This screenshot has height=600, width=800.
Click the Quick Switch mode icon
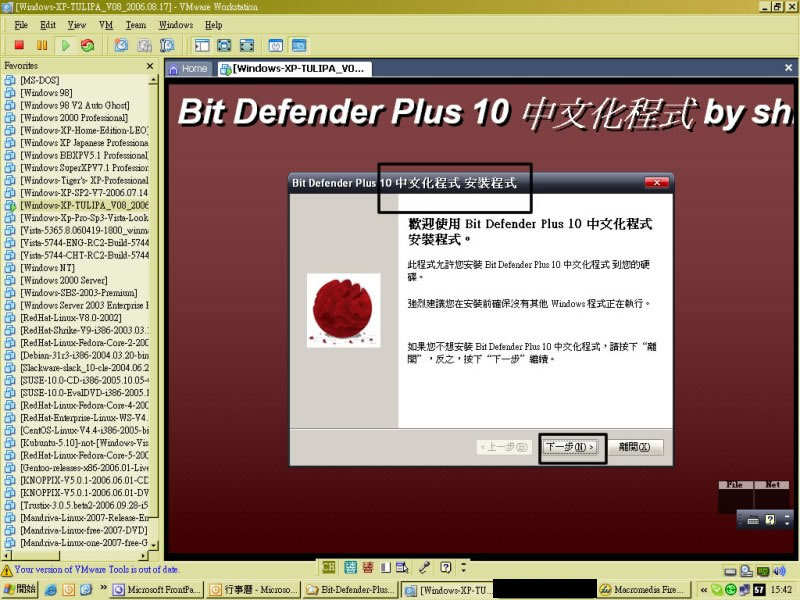224,45
